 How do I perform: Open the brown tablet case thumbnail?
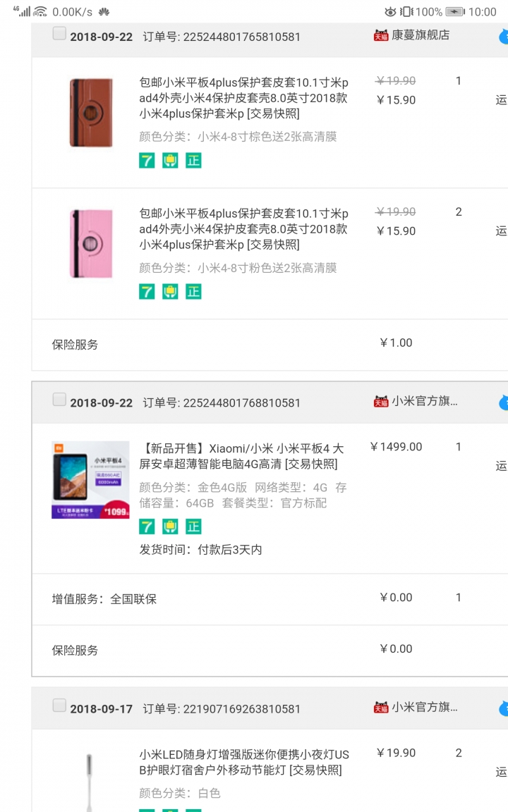tap(91, 112)
